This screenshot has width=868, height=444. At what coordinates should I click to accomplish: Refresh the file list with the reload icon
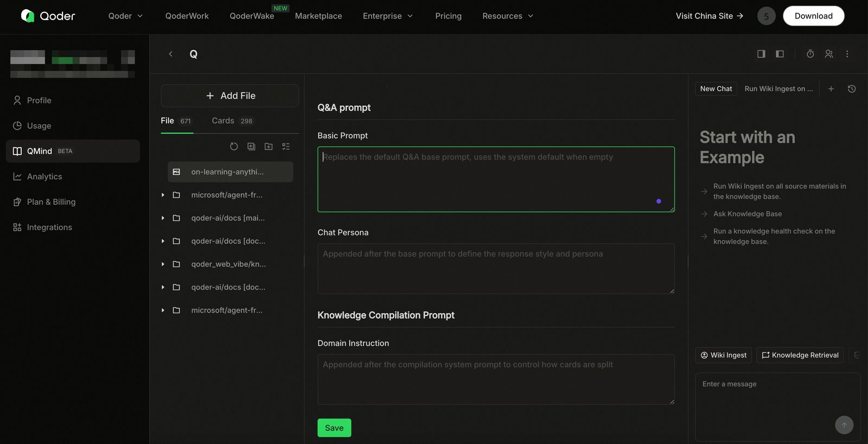point(234,147)
